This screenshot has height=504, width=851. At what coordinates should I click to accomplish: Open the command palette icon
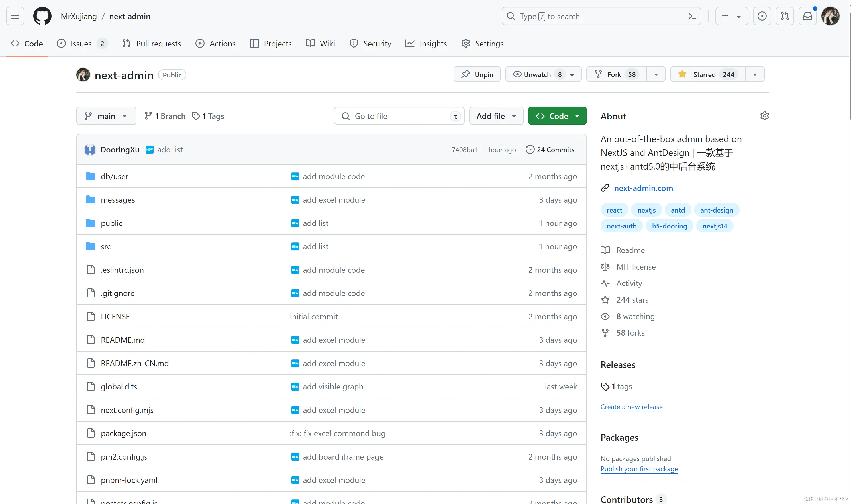click(692, 16)
